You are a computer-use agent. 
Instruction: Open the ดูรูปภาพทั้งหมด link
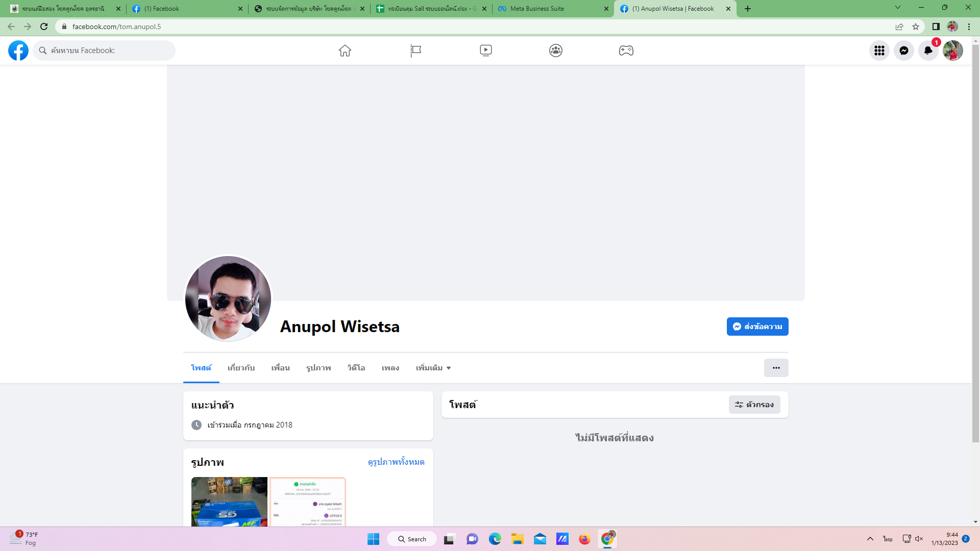[x=396, y=462]
